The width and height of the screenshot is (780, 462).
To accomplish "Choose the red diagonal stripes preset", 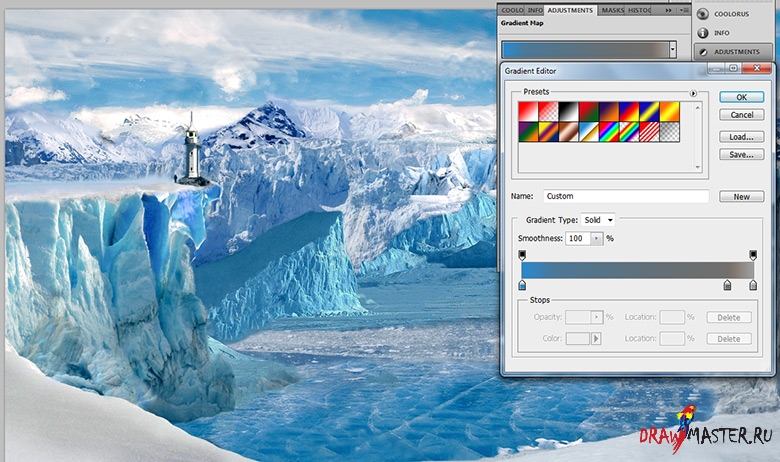I will pos(650,131).
